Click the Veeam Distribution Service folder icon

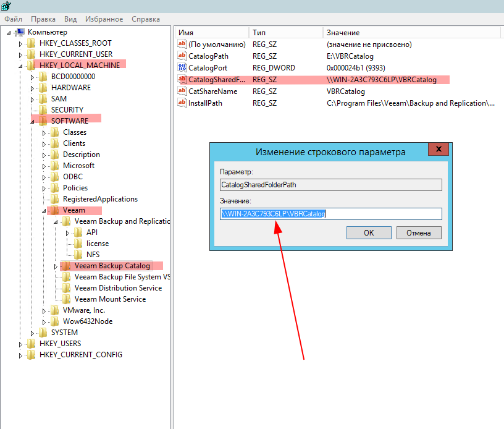pos(67,288)
